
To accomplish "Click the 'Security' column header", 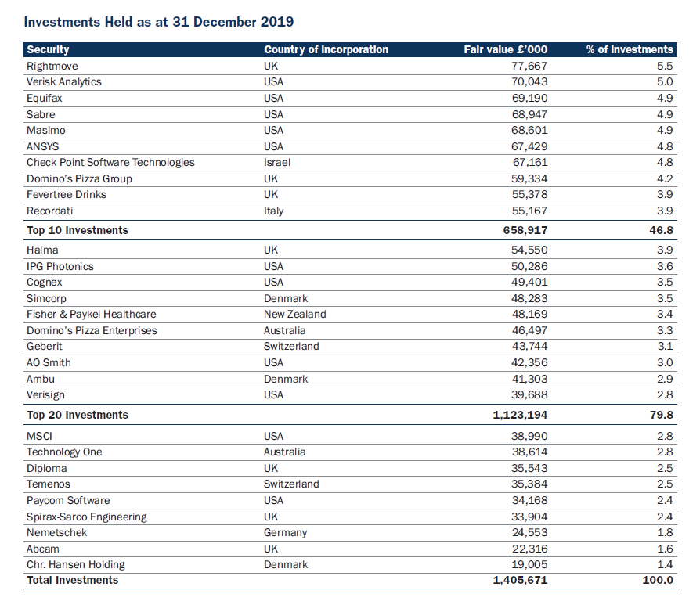I will click(48, 49).
